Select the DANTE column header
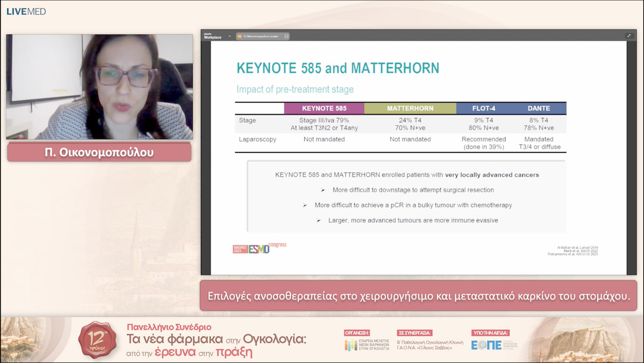This screenshot has width=644, height=363. [x=538, y=109]
